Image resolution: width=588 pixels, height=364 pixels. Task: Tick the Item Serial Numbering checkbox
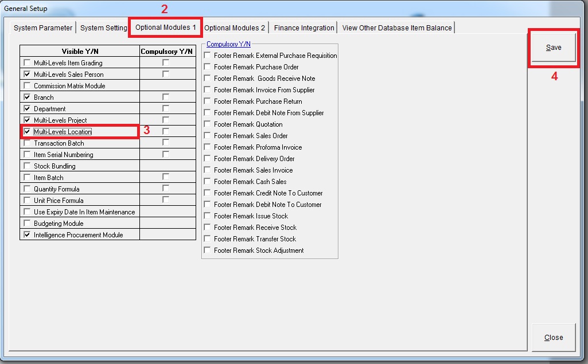27,155
